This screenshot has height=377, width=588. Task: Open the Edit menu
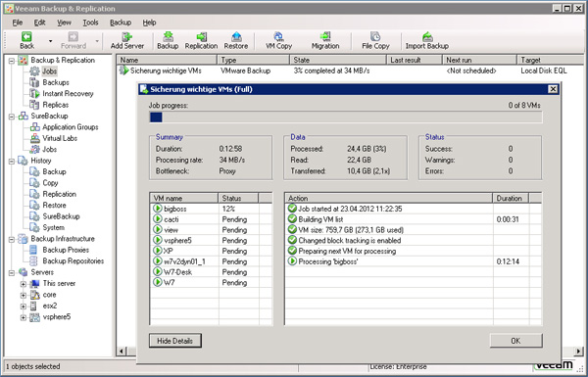click(x=39, y=23)
